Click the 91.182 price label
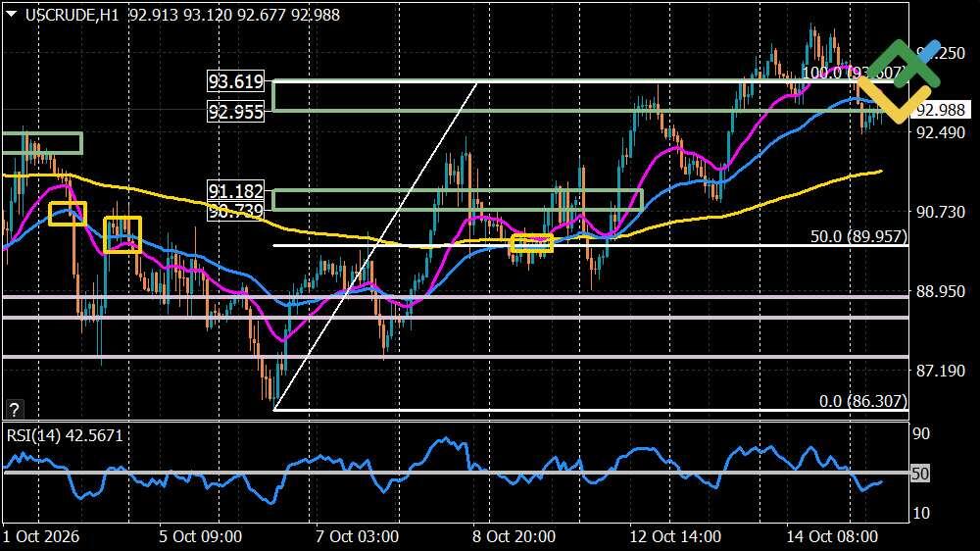The image size is (980, 551). [x=235, y=191]
